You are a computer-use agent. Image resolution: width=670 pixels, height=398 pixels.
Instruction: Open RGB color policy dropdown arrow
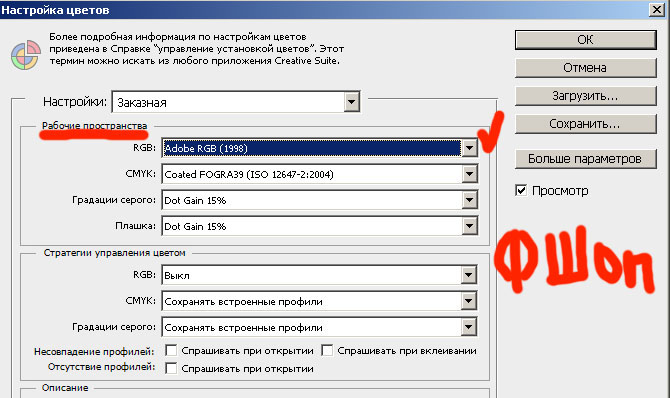pyautogui.click(x=469, y=275)
